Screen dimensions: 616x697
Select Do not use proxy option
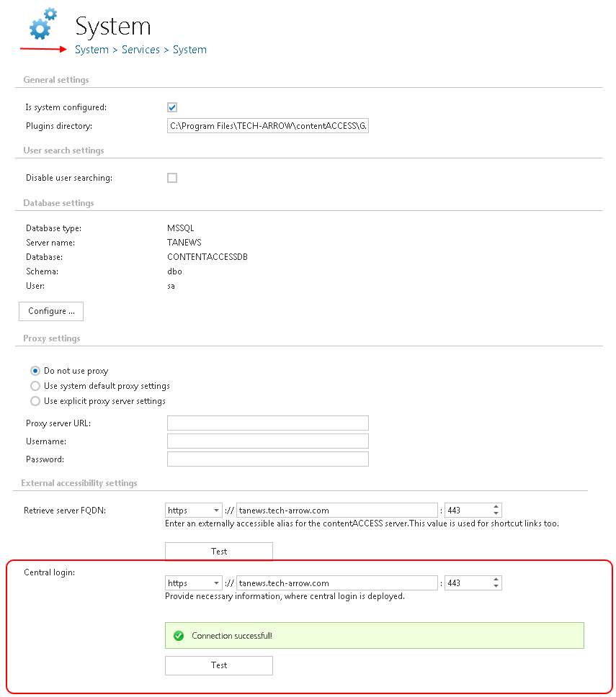(35, 371)
